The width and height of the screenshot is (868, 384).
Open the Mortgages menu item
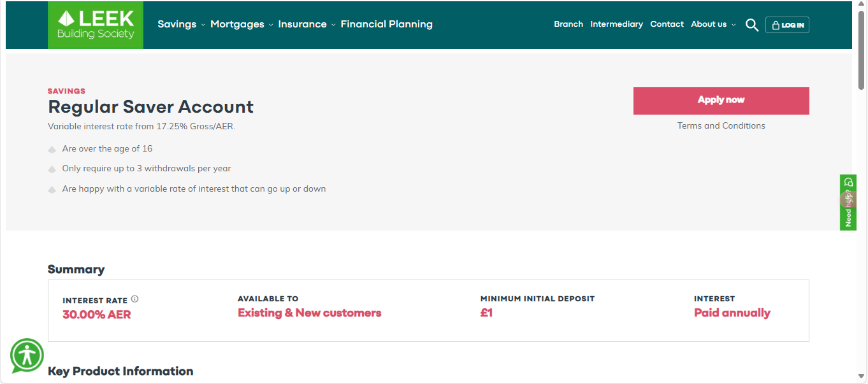[x=237, y=24]
